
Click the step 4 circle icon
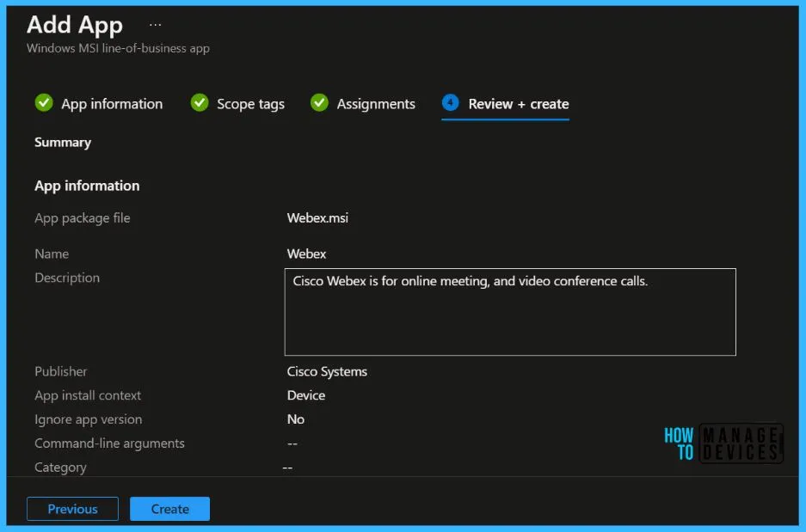point(450,102)
